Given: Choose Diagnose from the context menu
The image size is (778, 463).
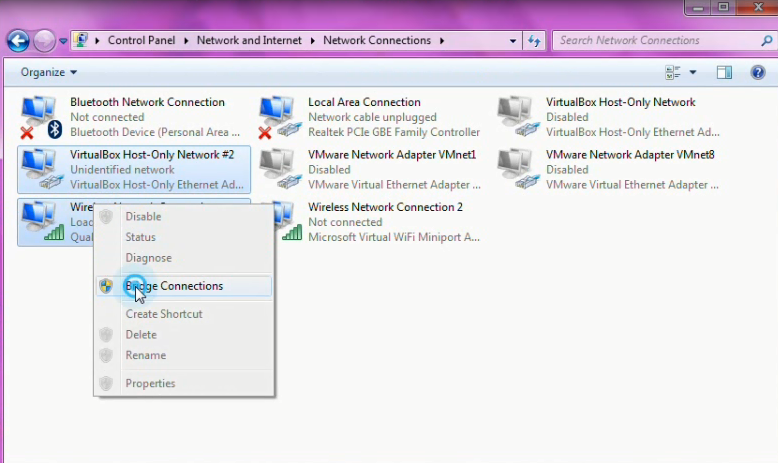Looking at the screenshot, I should coord(184,258).
